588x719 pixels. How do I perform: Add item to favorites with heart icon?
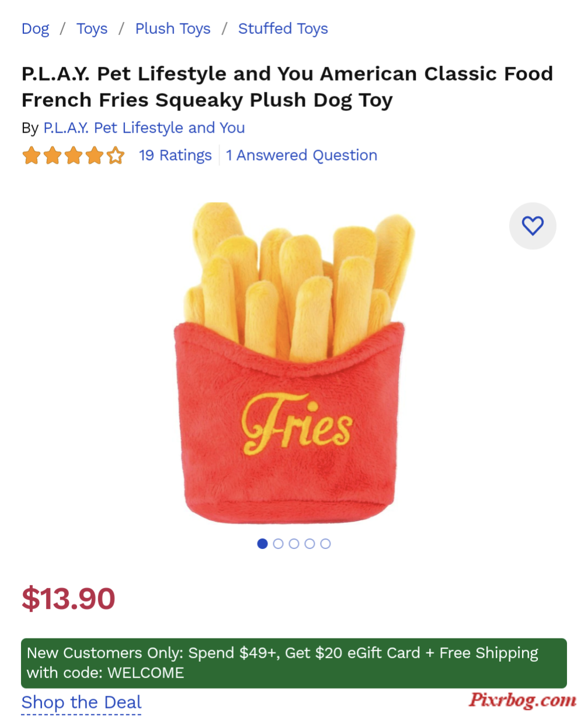533,226
